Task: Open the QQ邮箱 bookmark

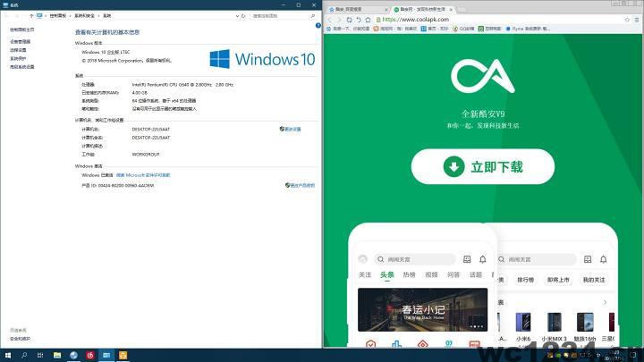Action: coord(463,29)
